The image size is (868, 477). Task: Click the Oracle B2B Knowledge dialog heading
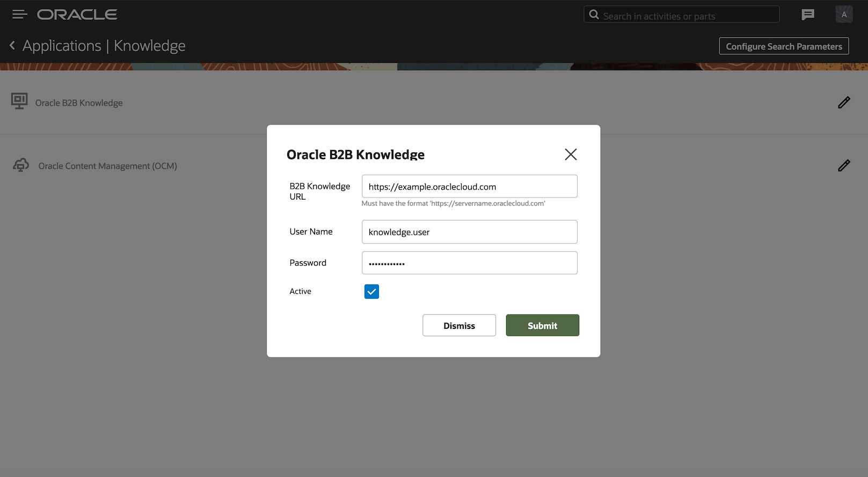(x=355, y=155)
